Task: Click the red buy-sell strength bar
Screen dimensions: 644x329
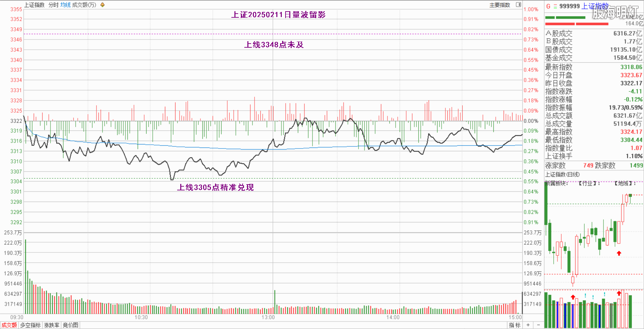Action: 577,24
